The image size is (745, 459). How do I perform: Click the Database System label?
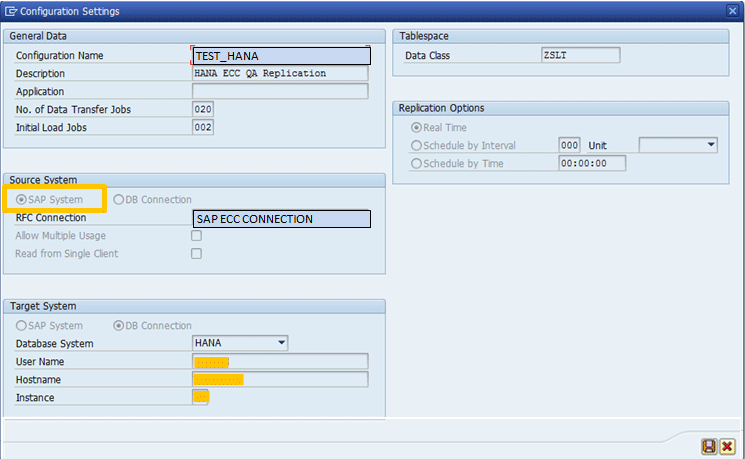[x=54, y=344]
